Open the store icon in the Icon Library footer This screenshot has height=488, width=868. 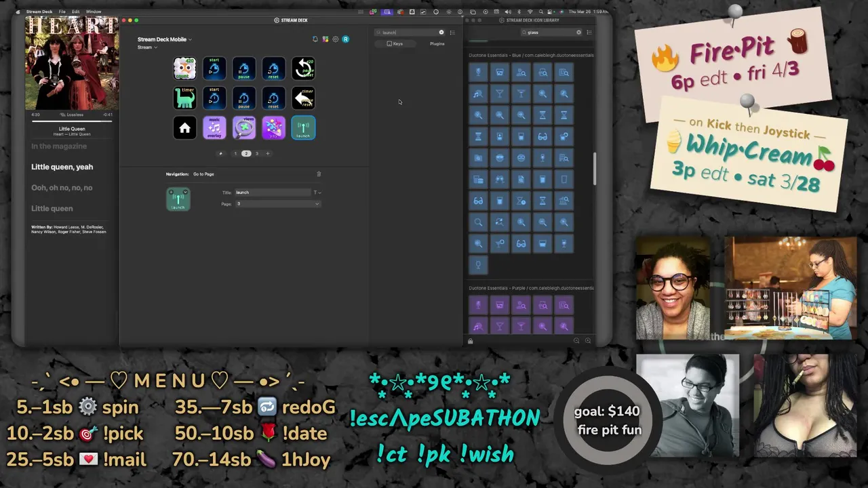click(x=471, y=341)
